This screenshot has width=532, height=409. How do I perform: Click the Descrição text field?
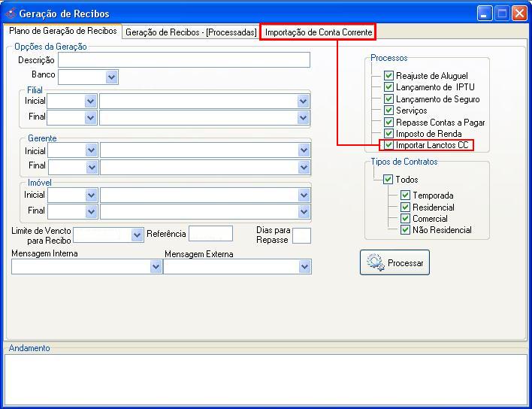click(x=183, y=60)
